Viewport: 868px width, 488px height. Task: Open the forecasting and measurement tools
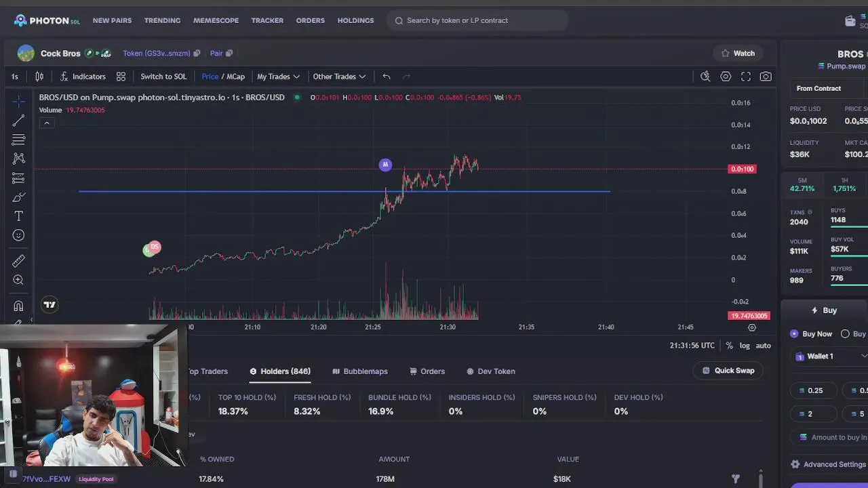tap(18, 178)
